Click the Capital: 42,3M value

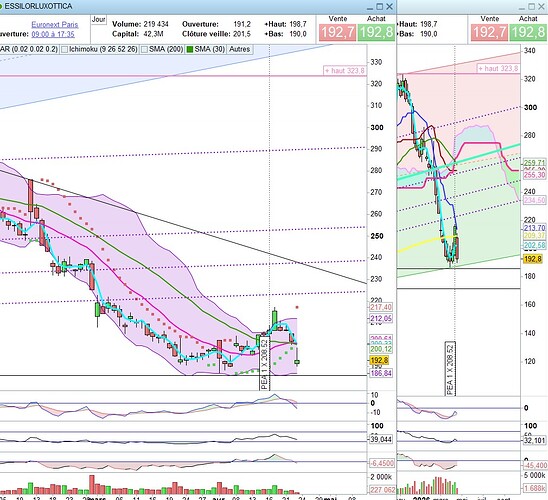click(x=137, y=34)
